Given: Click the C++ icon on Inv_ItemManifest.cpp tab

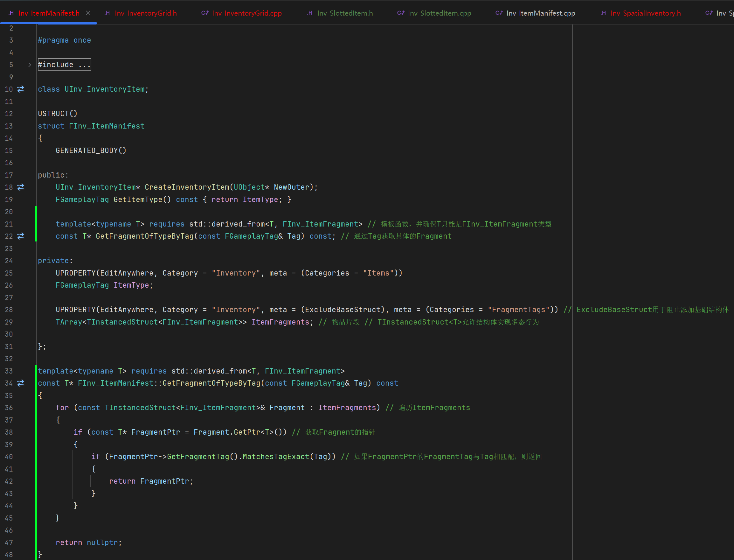Looking at the screenshot, I should pos(499,13).
